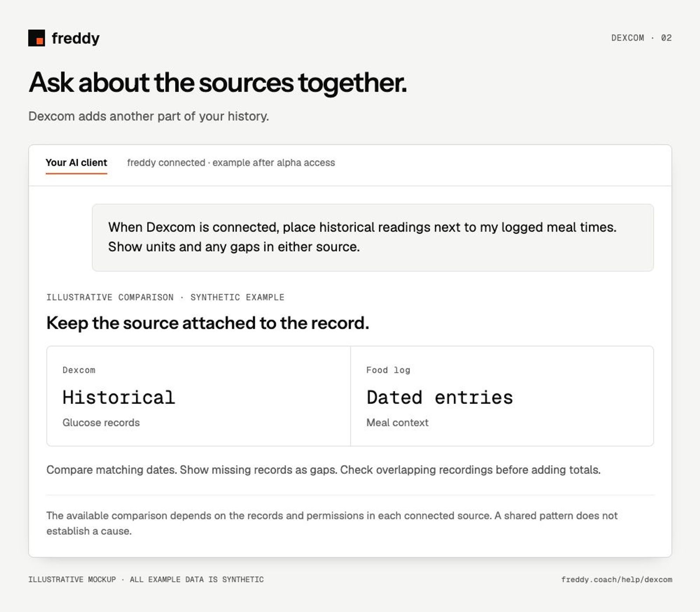
Task: Click the Ask about the sources together heading
Action: pyautogui.click(x=217, y=82)
